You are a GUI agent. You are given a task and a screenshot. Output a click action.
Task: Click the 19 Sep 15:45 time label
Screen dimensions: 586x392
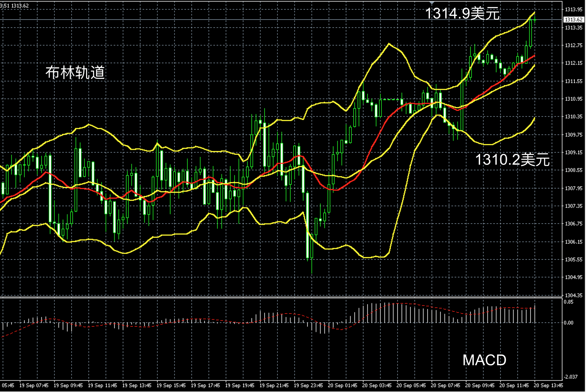tap(171, 386)
